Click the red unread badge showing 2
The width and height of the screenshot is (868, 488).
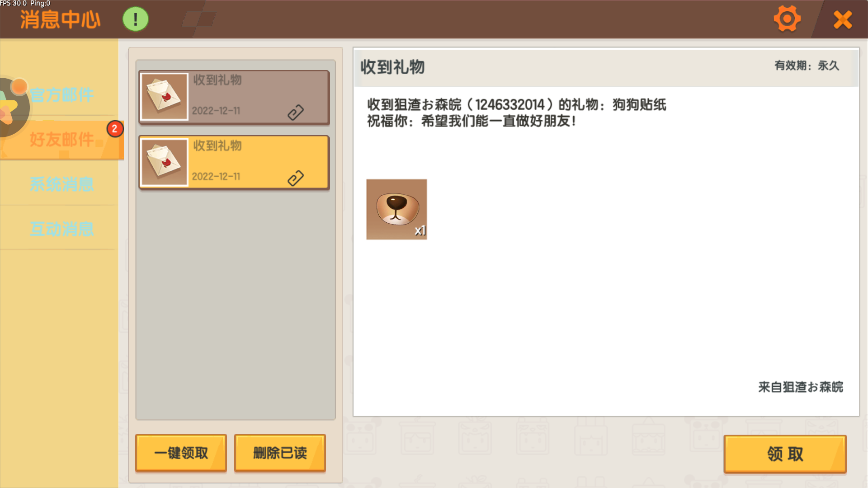[114, 129]
